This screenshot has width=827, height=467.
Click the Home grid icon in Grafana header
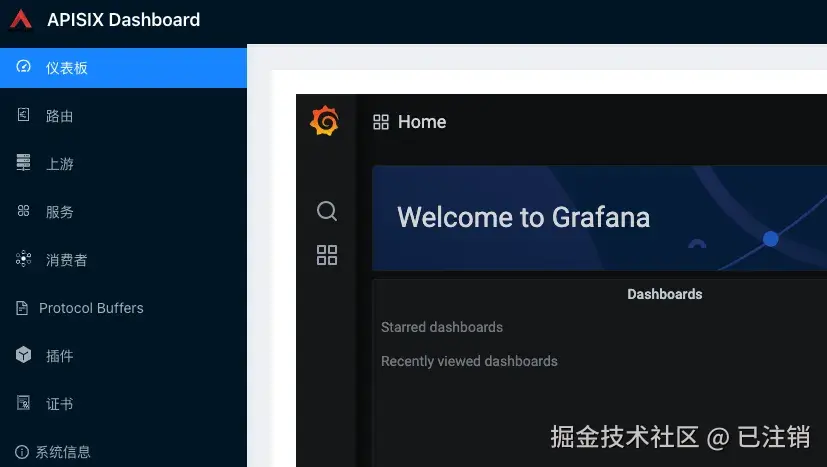click(381, 122)
